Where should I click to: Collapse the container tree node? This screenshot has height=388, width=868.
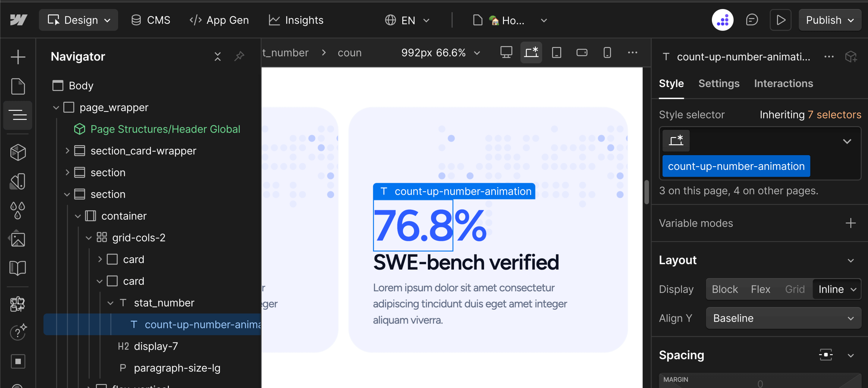click(77, 216)
